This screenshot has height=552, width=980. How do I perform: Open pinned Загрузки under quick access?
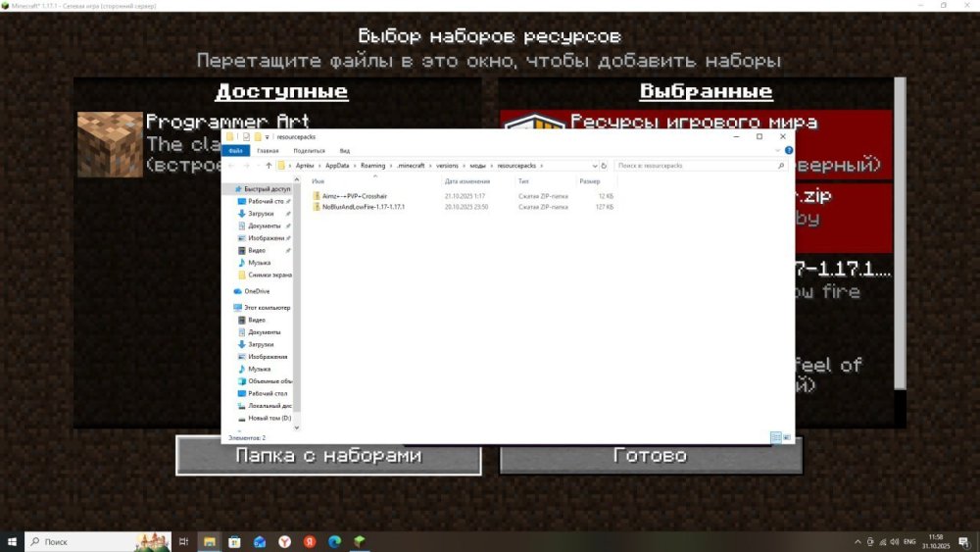coord(256,214)
